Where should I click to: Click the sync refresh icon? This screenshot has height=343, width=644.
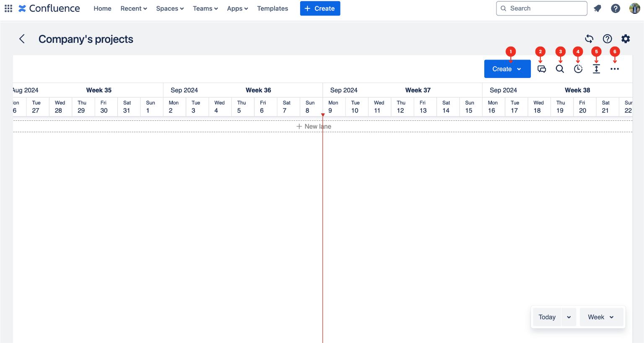click(x=589, y=39)
